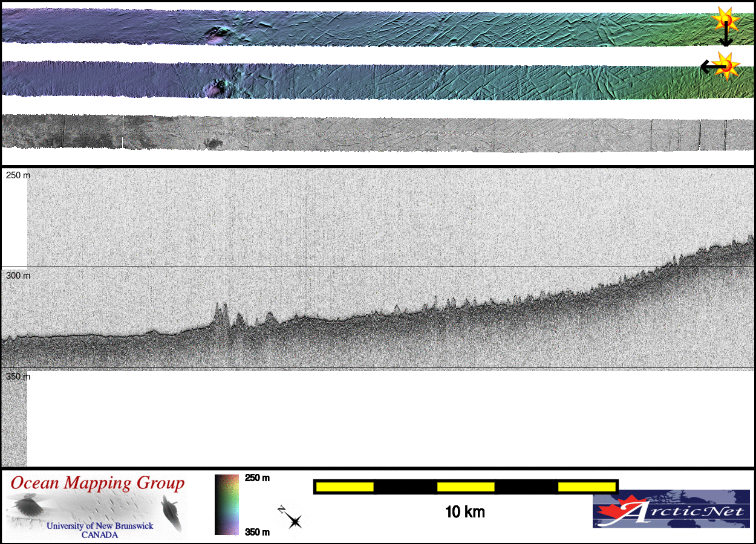This screenshot has width=756, height=544.
Task: Click the 250 m profile depth label
Action: click(18, 175)
